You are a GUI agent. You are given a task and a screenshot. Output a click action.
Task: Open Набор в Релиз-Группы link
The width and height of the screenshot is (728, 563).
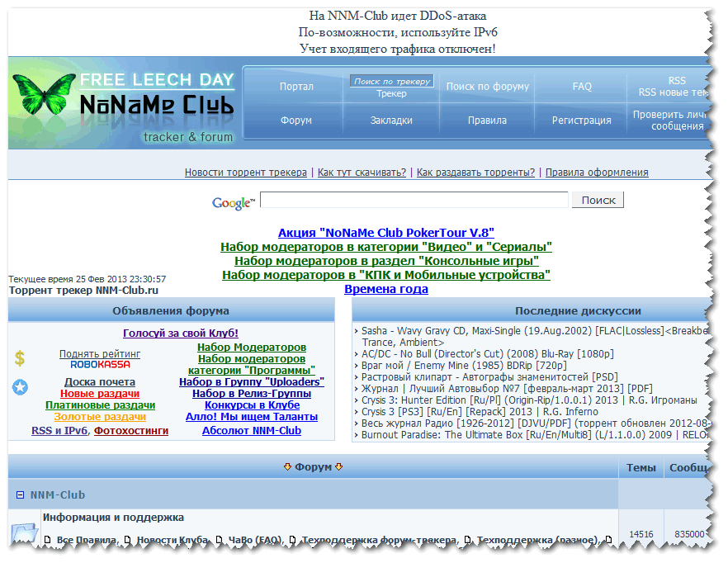pos(252,394)
